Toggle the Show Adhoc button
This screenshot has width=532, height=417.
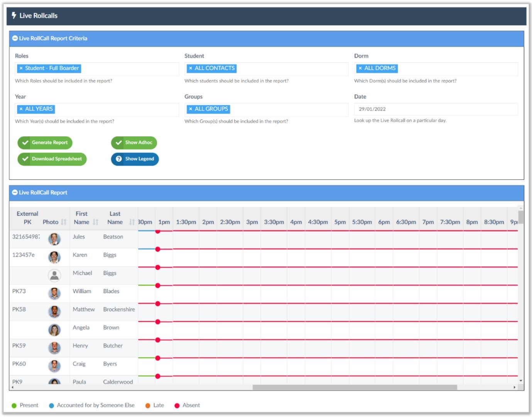(x=134, y=142)
